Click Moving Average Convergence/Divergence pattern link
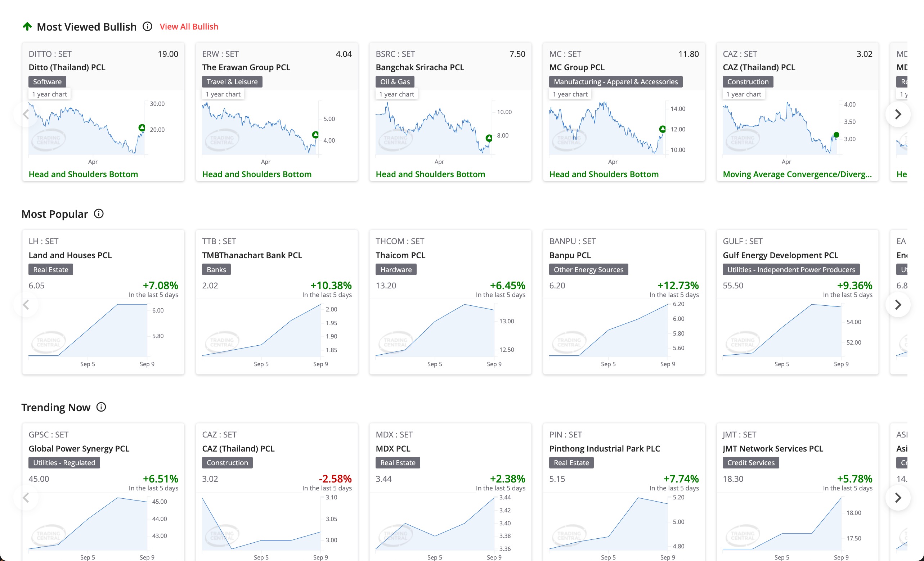Image resolution: width=924 pixels, height=561 pixels. click(797, 174)
